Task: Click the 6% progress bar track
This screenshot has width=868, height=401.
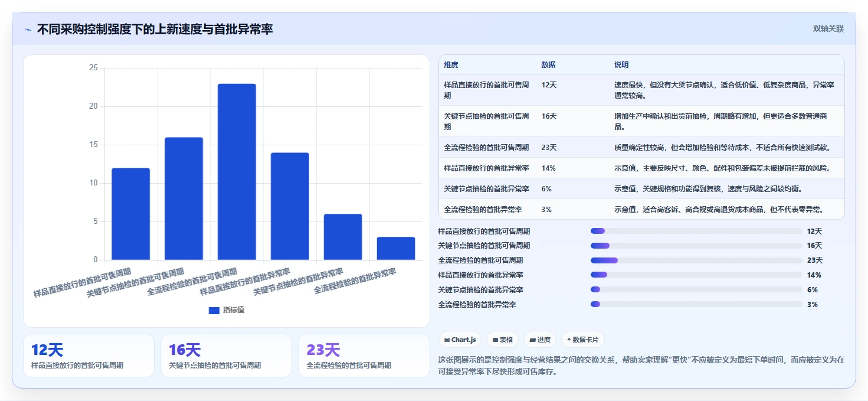Action: click(x=696, y=289)
